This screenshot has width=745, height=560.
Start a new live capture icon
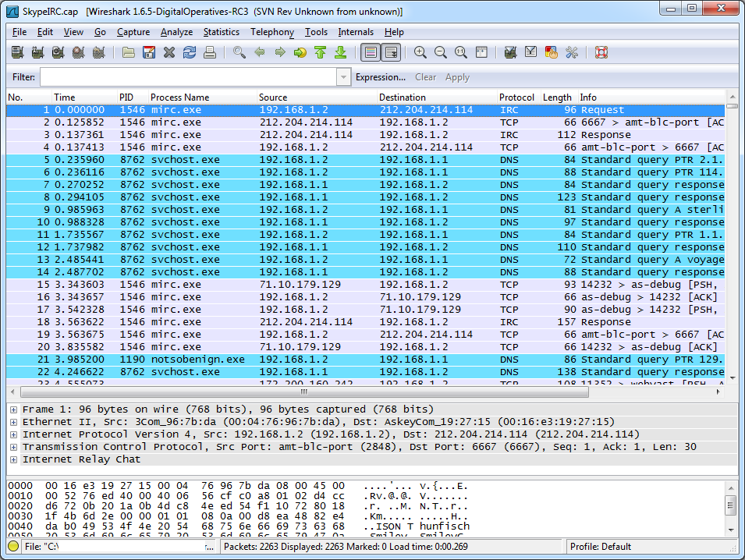59,52
